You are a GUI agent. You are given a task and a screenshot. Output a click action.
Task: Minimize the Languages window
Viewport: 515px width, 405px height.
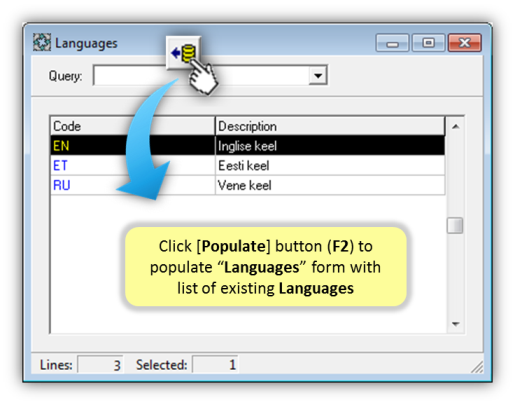(x=392, y=43)
